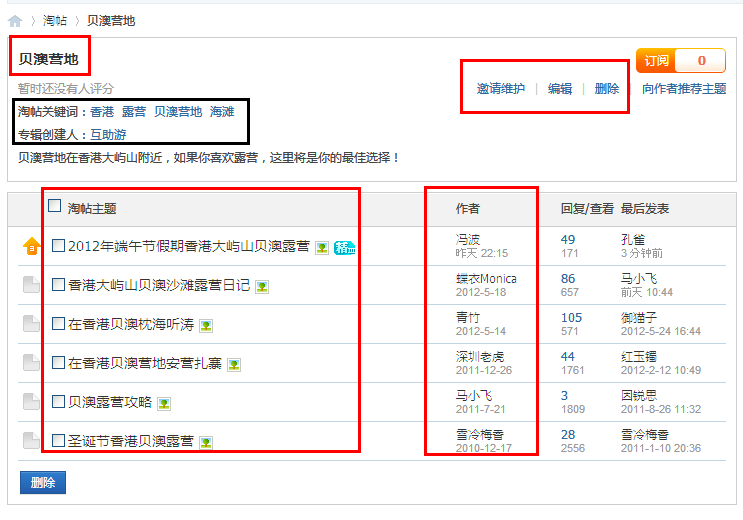Screen dimensions: 743x520
Task: Open author 雪冷梅香 dated 2010-12-17
Action: click(x=480, y=435)
